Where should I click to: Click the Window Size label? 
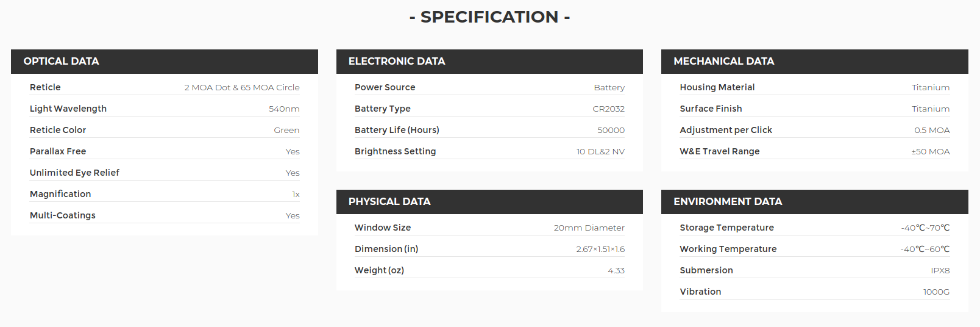[383, 228]
